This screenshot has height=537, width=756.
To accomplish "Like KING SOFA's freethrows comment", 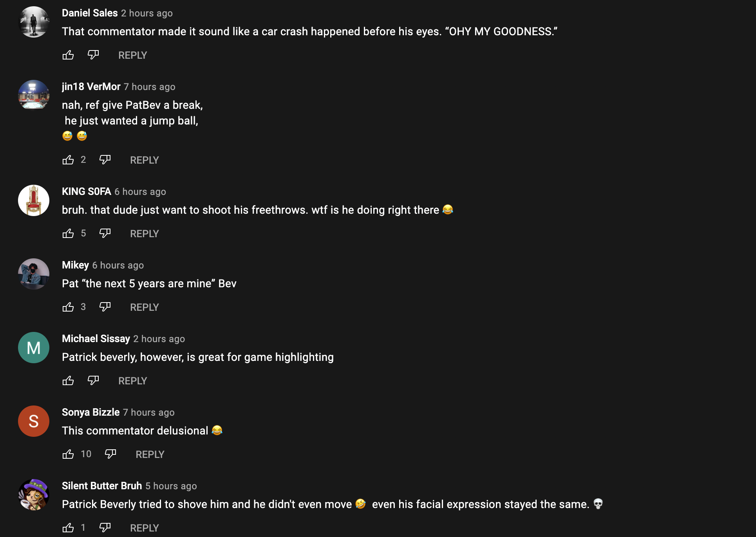I will [x=68, y=234].
